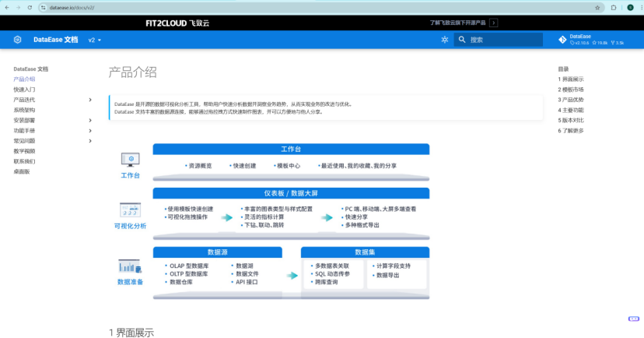Click the 1 界面展示 section heading
This screenshot has width=644, height=338.
[131, 333]
